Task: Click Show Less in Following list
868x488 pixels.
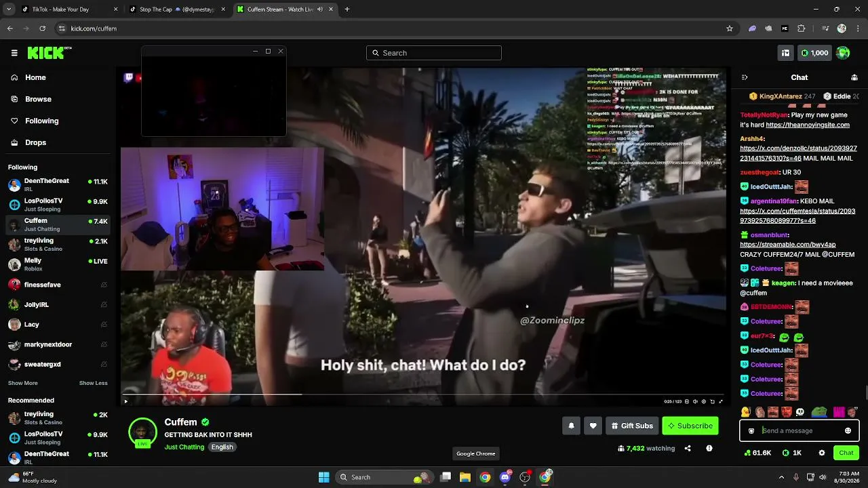Action: click(94, 383)
